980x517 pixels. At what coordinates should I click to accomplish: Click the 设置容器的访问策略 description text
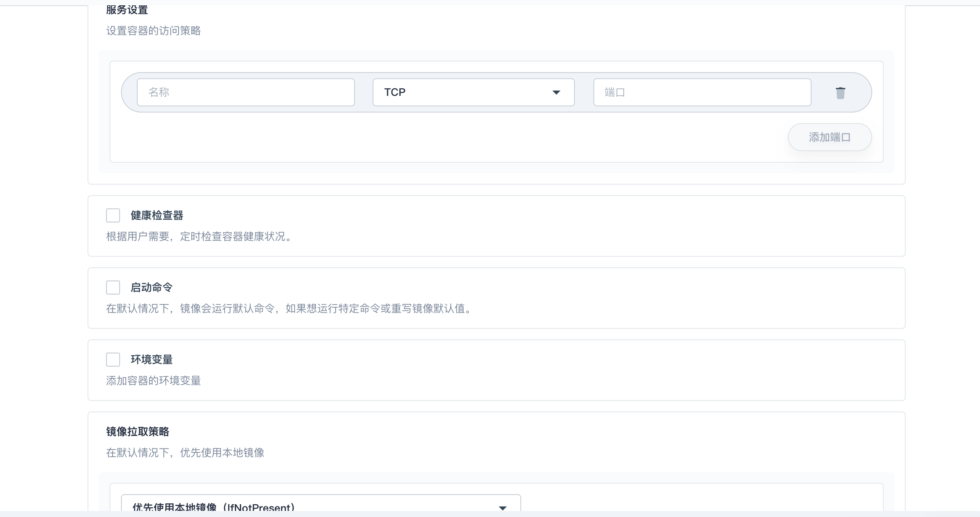tap(154, 31)
